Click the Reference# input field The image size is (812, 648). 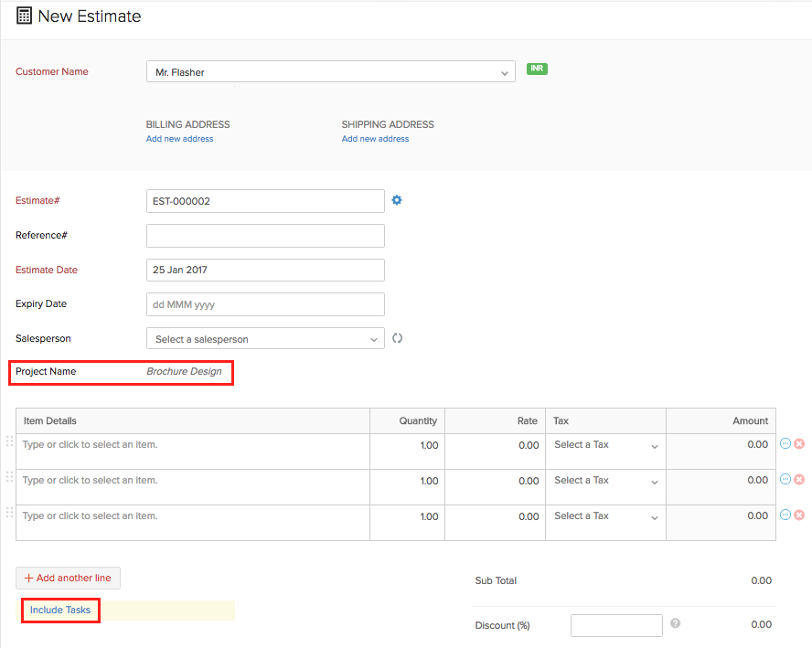(x=265, y=235)
